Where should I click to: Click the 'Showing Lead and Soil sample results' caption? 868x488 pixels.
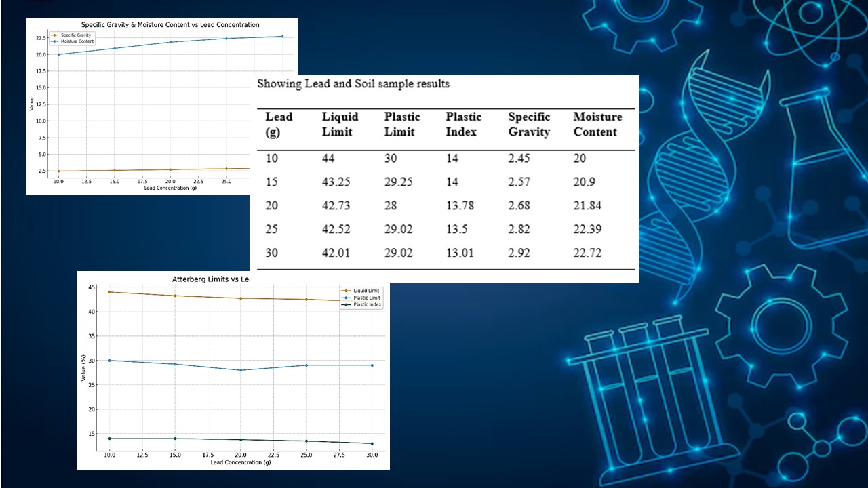353,84
